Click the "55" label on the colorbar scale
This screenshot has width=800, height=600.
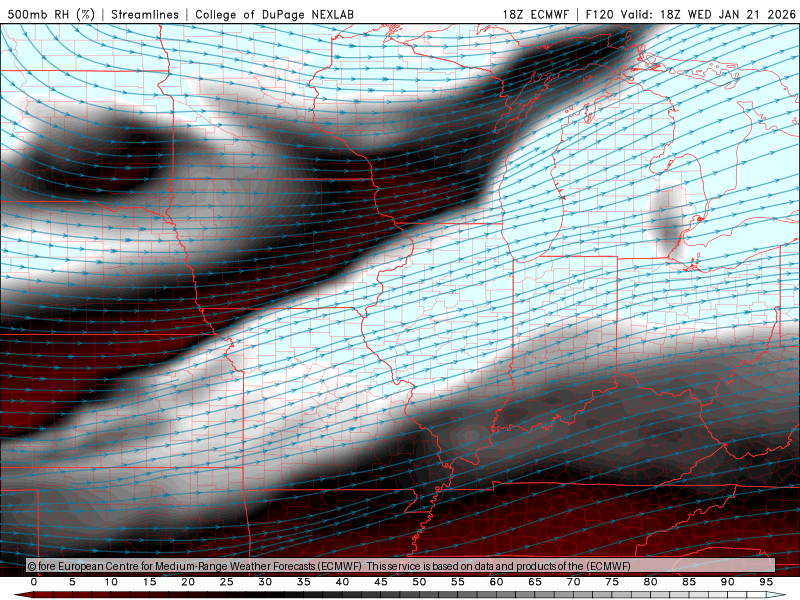[x=458, y=582]
